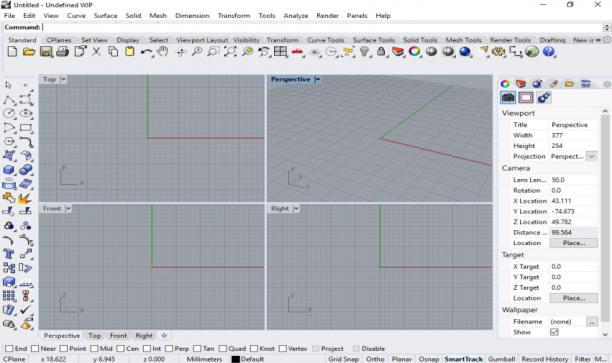Toggle Gumball in status bar

[x=502, y=359]
